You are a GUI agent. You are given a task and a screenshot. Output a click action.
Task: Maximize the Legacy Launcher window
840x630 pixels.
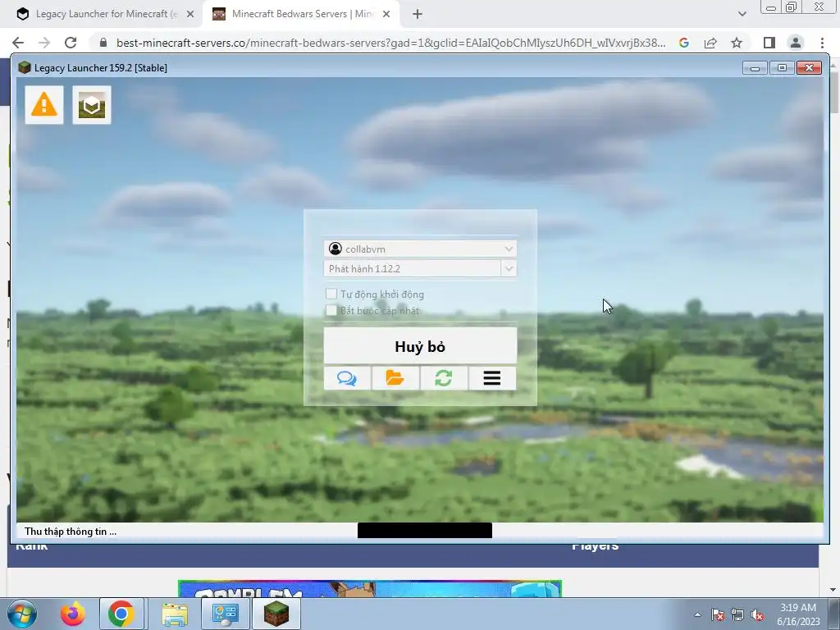[782, 68]
